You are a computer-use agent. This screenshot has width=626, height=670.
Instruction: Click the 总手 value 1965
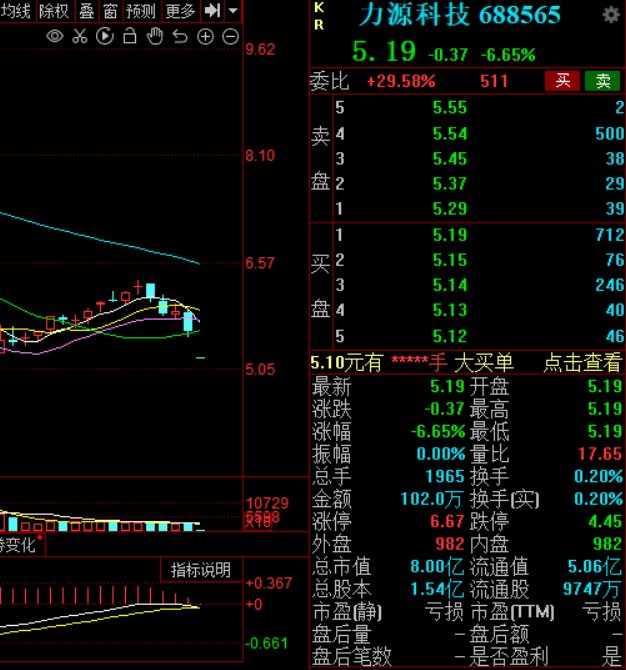(445, 476)
